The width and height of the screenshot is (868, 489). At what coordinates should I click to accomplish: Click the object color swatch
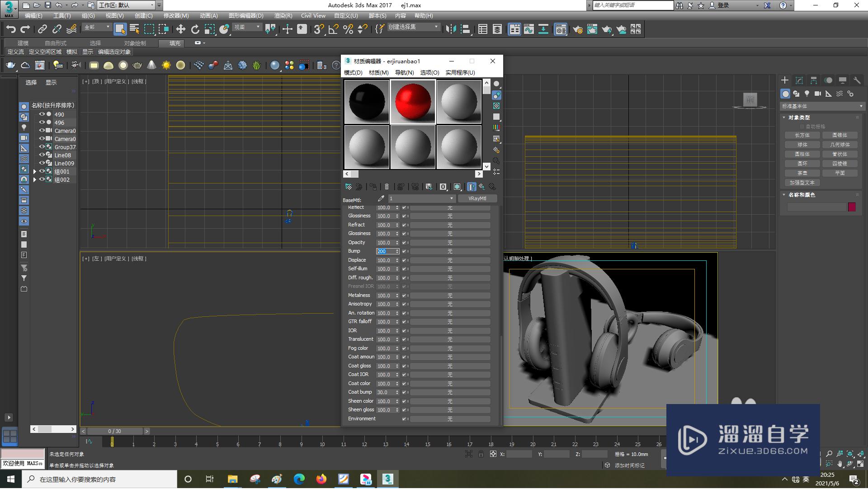coord(852,207)
